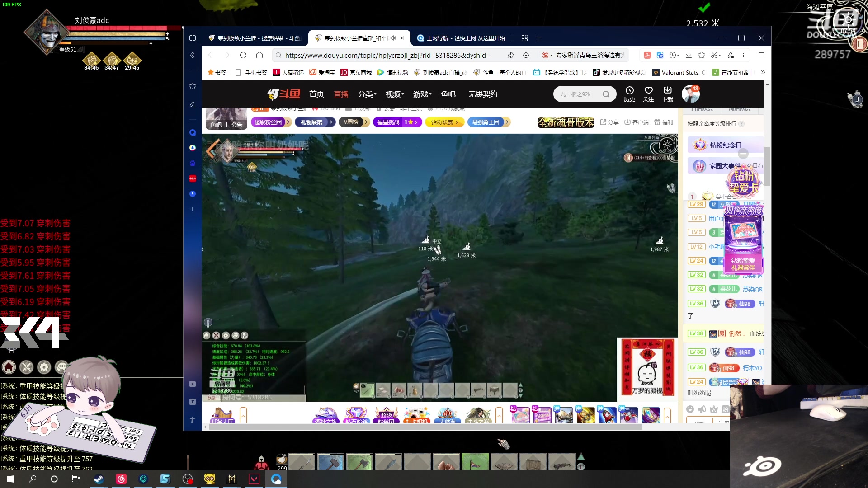Open the 客户端 client link
The width and height of the screenshot is (868, 488).
pos(636,122)
